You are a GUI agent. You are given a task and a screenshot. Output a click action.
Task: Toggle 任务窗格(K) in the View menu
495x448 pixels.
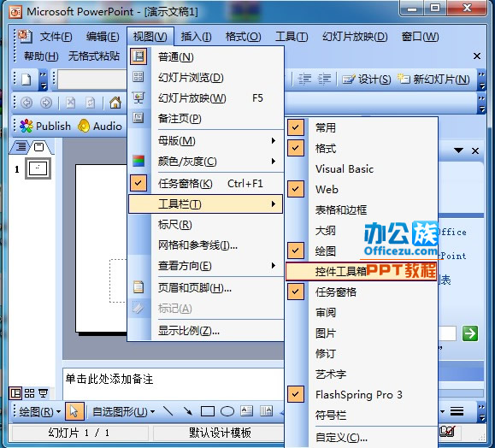(205, 184)
